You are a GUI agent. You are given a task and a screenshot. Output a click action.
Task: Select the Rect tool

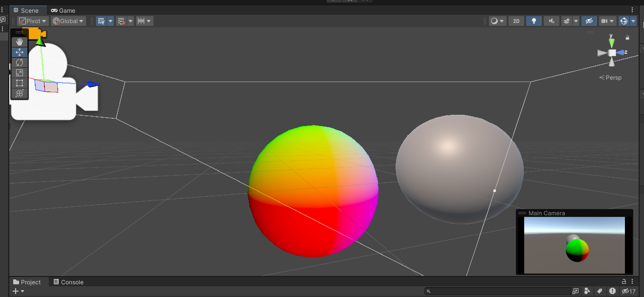[19, 83]
